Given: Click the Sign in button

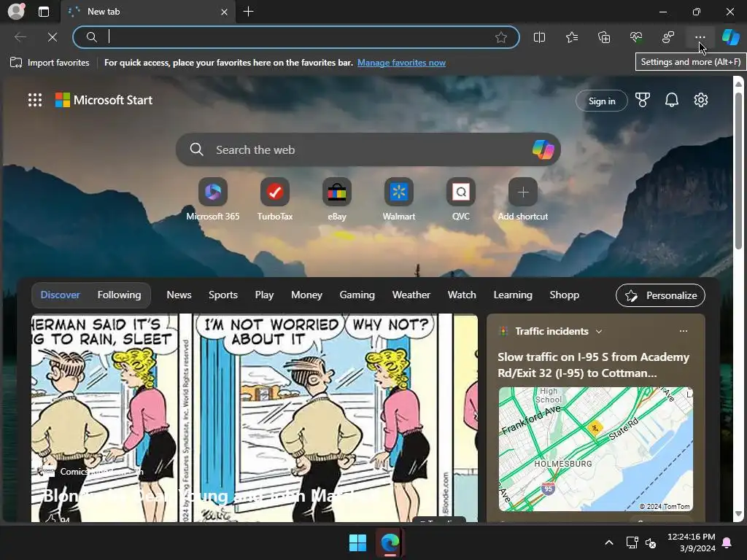Looking at the screenshot, I should pos(602,101).
